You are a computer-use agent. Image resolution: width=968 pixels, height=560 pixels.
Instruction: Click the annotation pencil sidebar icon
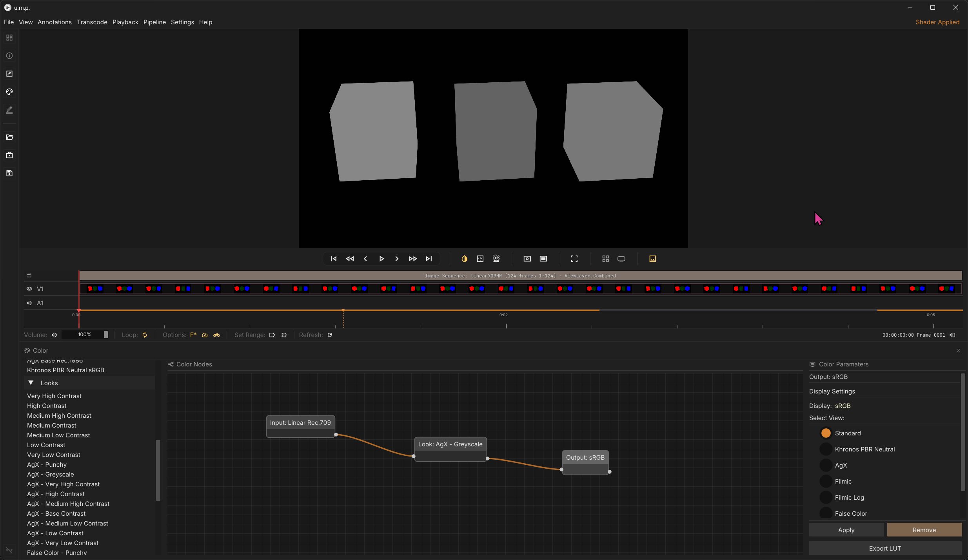(x=9, y=110)
